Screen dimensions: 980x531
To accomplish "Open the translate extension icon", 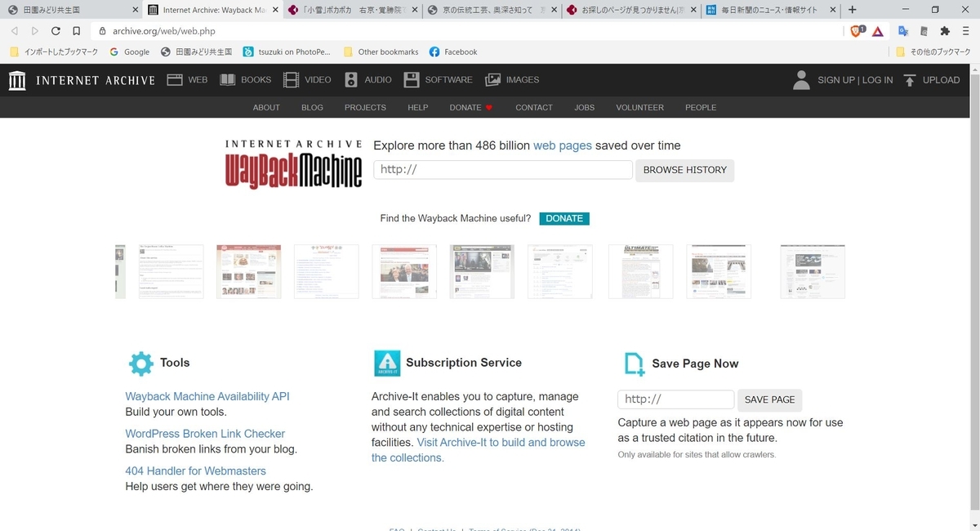I will (903, 31).
